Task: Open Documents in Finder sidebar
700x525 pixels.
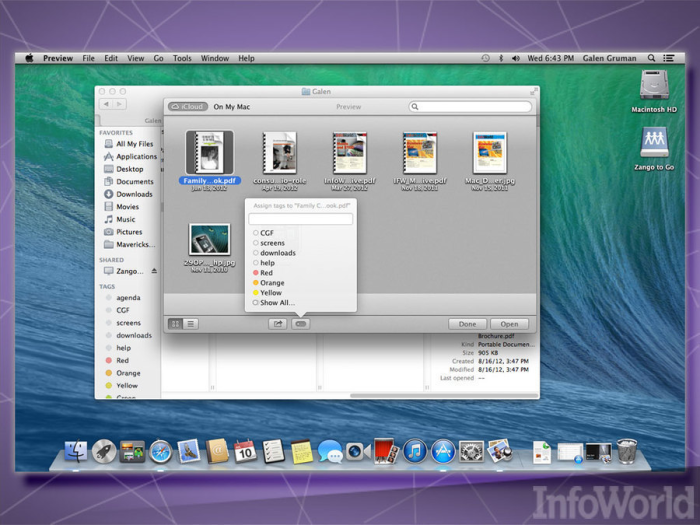Action: 129,181
